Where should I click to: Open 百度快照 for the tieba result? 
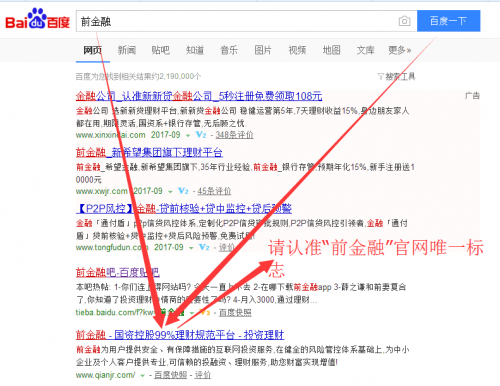point(235,313)
